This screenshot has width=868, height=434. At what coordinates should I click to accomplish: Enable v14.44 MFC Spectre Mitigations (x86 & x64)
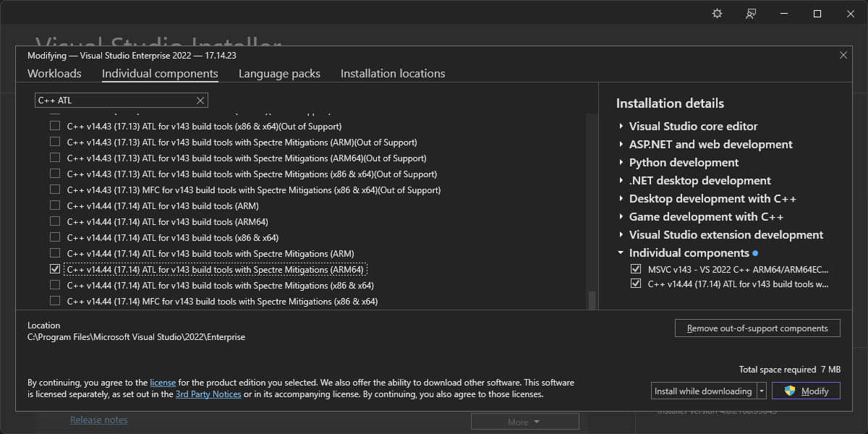[55, 301]
